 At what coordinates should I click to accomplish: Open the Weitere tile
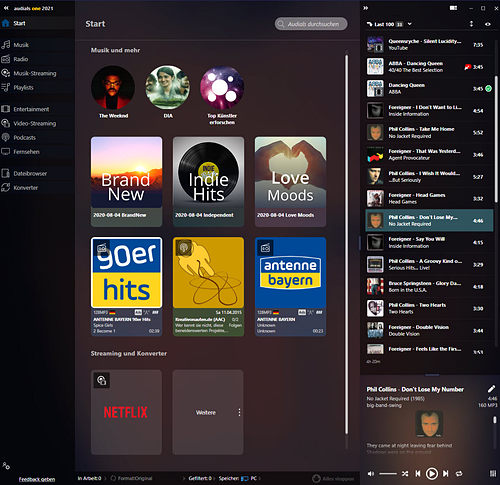[x=208, y=412]
